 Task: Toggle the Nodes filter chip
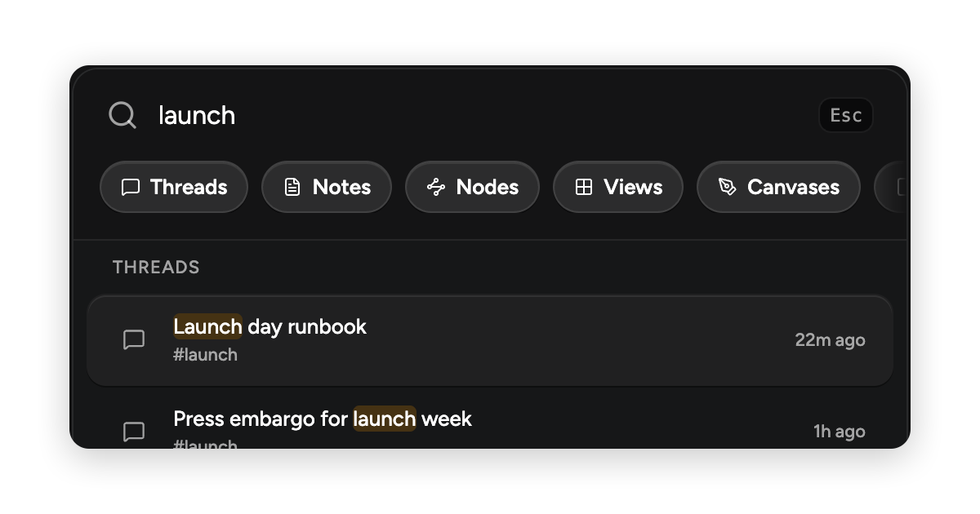[x=473, y=187]
